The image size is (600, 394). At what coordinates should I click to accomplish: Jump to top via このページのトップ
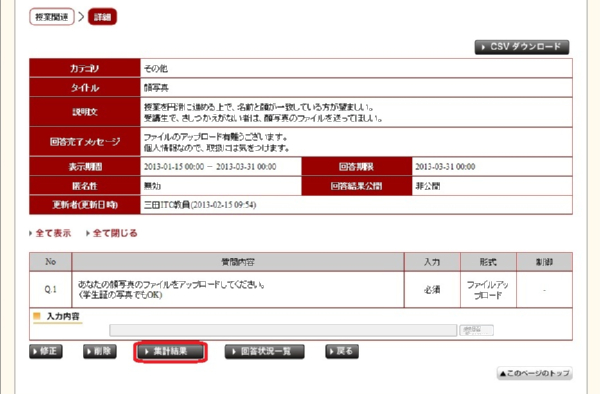tap(534, 373)
